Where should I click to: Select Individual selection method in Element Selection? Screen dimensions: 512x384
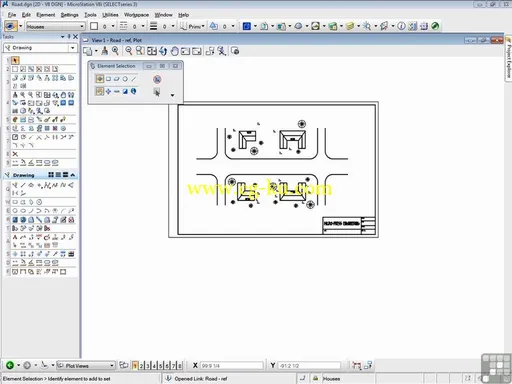coord(99,79)
